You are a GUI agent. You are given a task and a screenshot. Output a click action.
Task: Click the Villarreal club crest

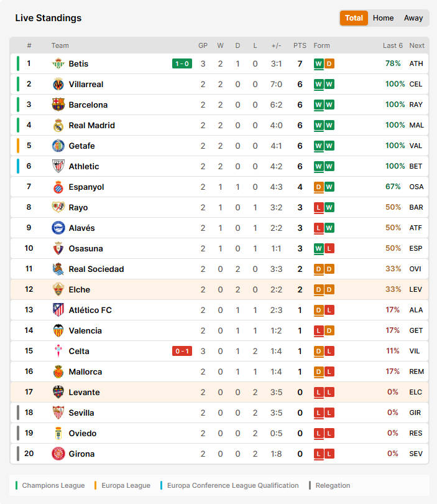pos(58,84)
